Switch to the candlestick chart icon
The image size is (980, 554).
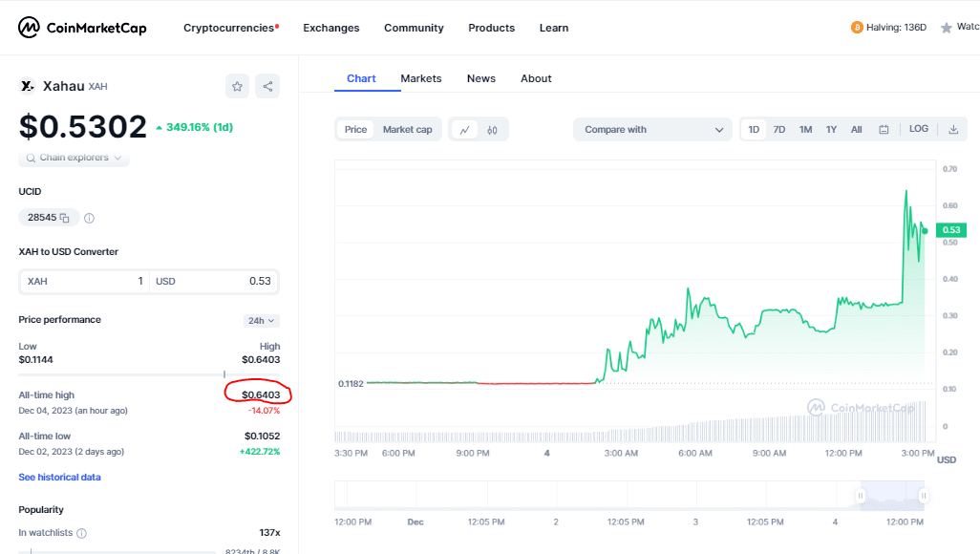point(493,130)
